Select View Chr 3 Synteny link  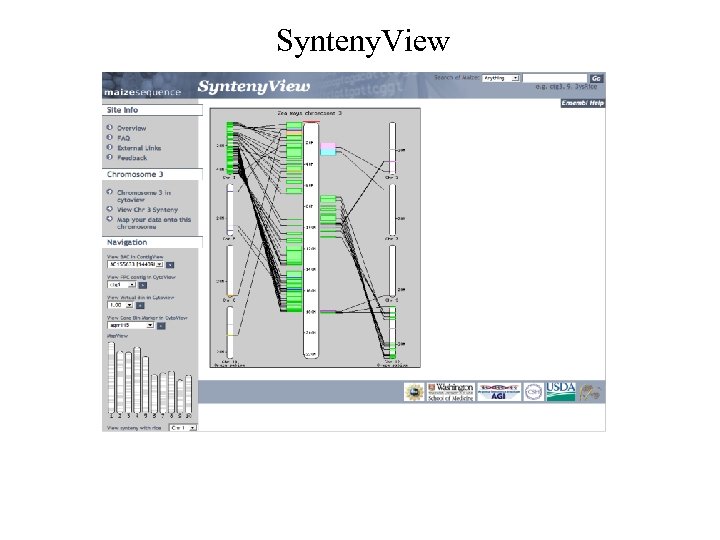click(147, 209)
